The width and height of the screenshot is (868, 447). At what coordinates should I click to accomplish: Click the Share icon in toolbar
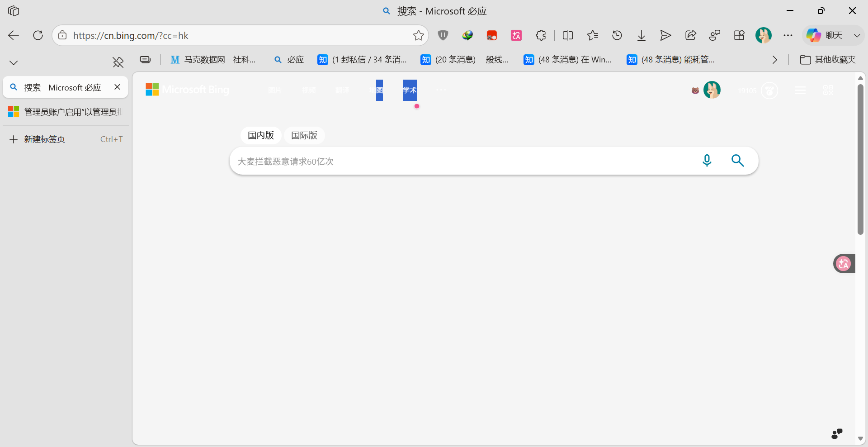(690, 35)
